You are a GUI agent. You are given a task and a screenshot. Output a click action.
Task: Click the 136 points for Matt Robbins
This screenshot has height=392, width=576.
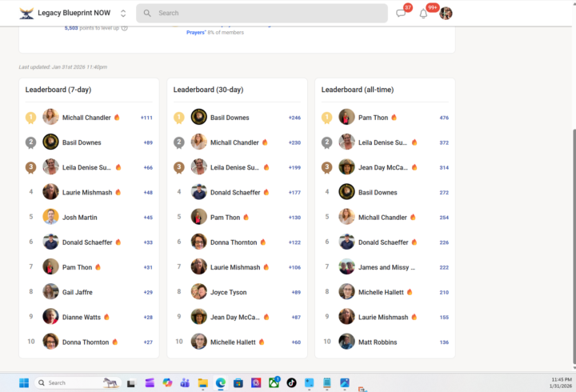(444, 342)
